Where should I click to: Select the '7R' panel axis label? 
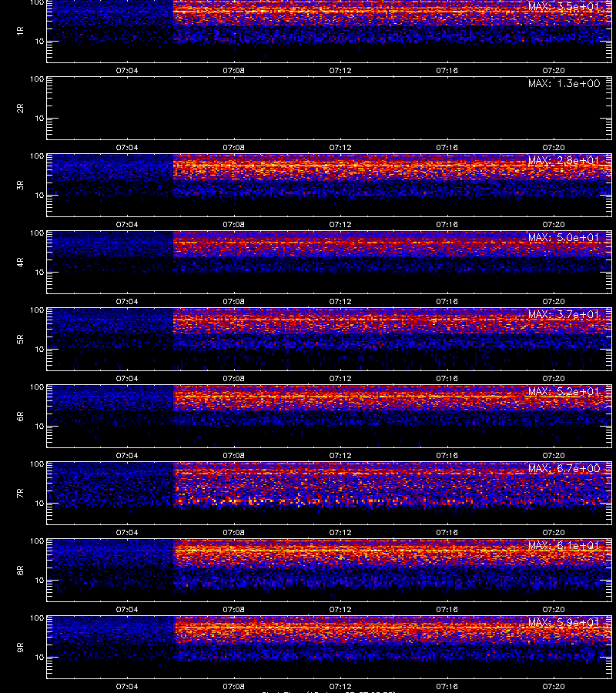tap(20, 494)
